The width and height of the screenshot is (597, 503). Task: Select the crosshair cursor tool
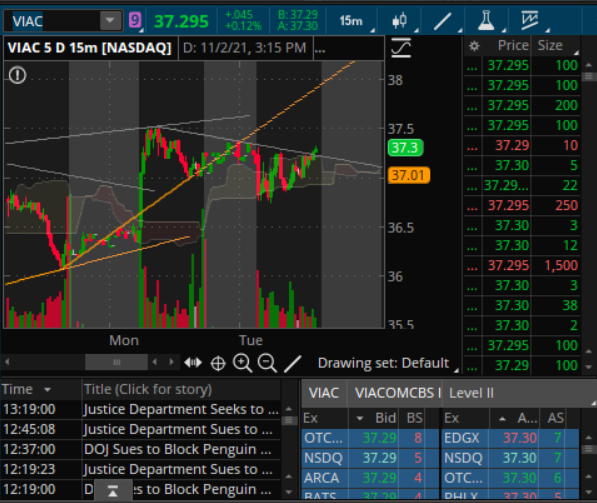[218, 363]
